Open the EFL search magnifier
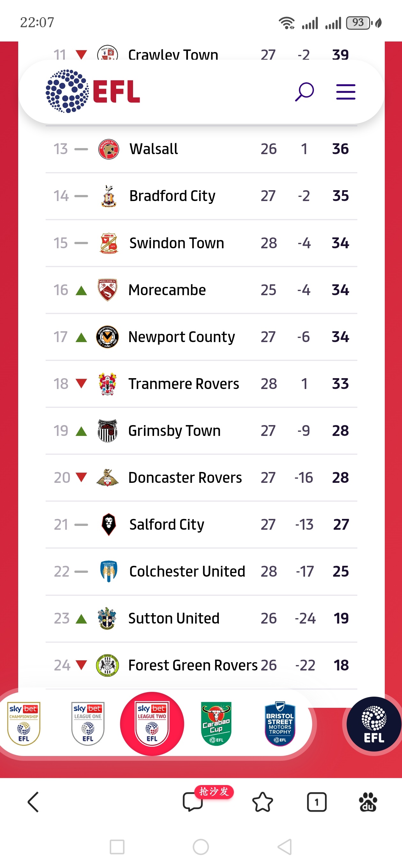The image size is (402, 868). [x=304, y=92]
